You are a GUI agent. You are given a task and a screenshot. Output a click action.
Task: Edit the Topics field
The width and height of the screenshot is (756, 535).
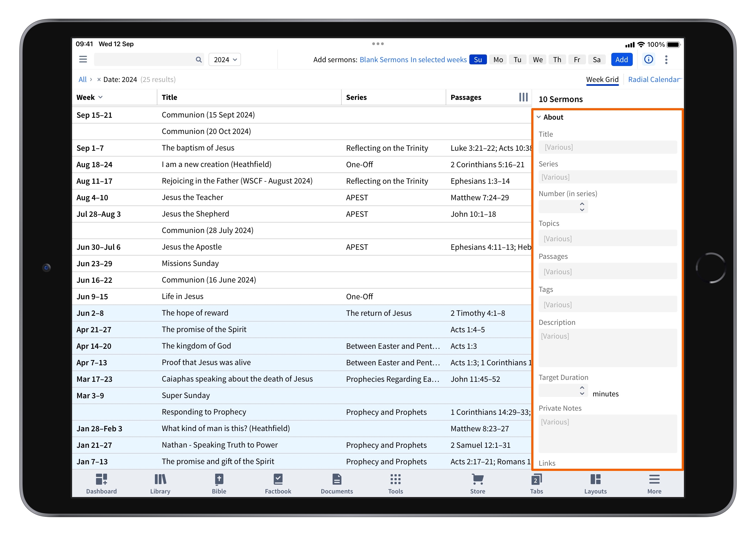(607, 238)
